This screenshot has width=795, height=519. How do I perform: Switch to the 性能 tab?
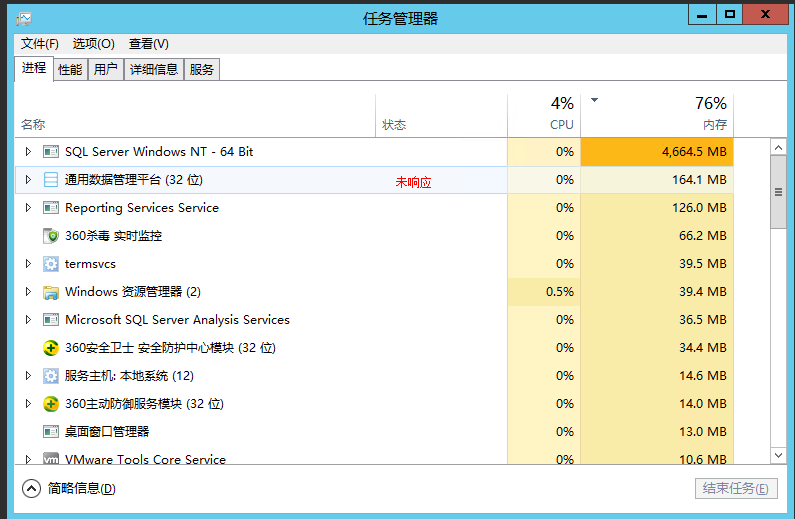click(x=70, y=69)
